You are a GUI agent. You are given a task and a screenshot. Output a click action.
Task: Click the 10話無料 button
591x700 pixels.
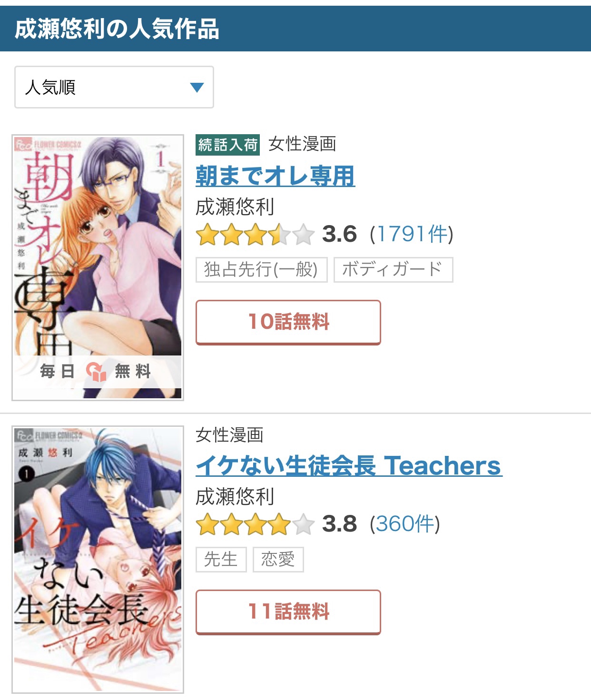tap(288, 322)
